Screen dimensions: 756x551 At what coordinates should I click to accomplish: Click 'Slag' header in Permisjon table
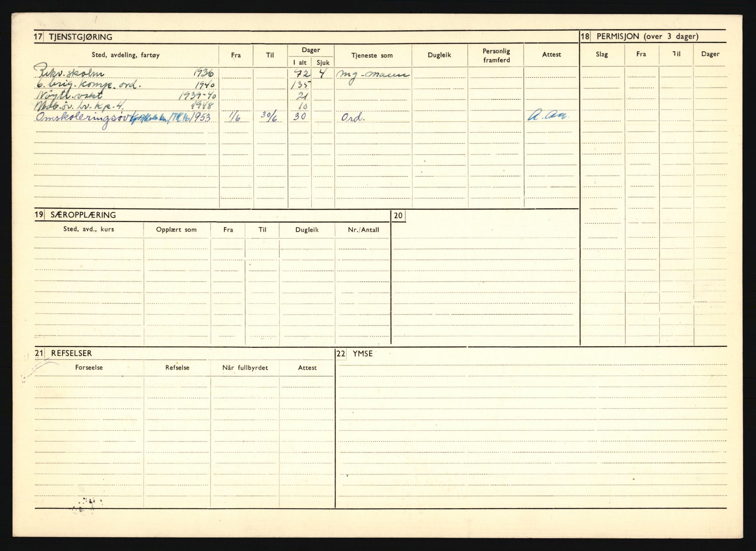[x=602, y=54]
